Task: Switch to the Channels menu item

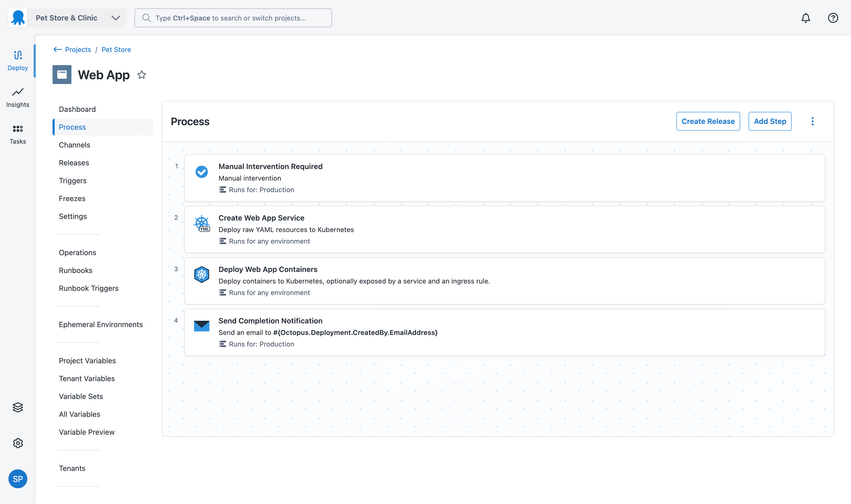Action: [74, 145]
